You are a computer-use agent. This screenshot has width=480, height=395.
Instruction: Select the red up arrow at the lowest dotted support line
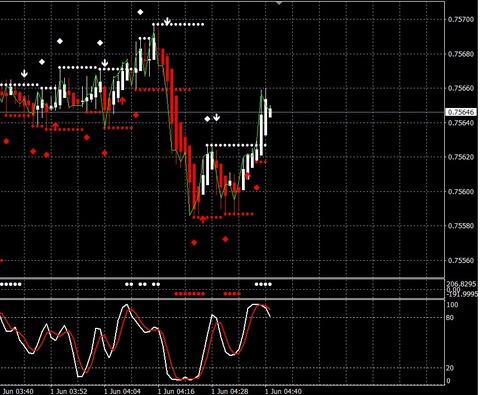[x=203, y=219]
